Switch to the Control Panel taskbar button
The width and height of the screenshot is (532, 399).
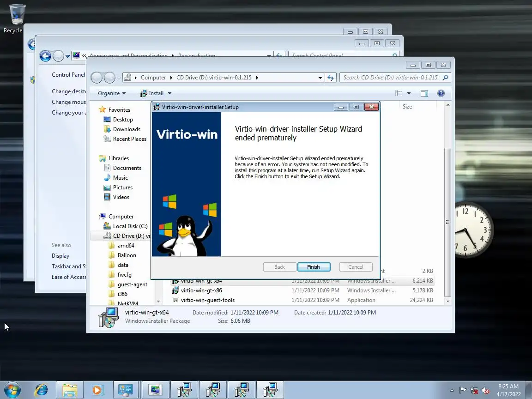pyautogui.click(x=126, y=390)
